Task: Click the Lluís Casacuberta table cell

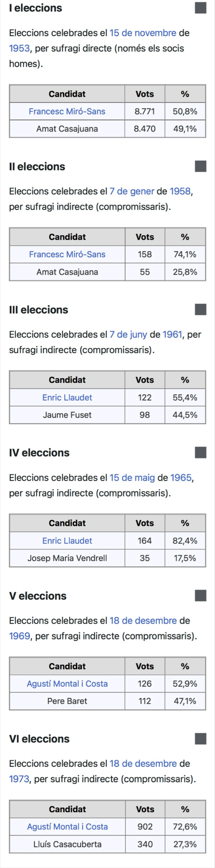Action: point(67,844)
